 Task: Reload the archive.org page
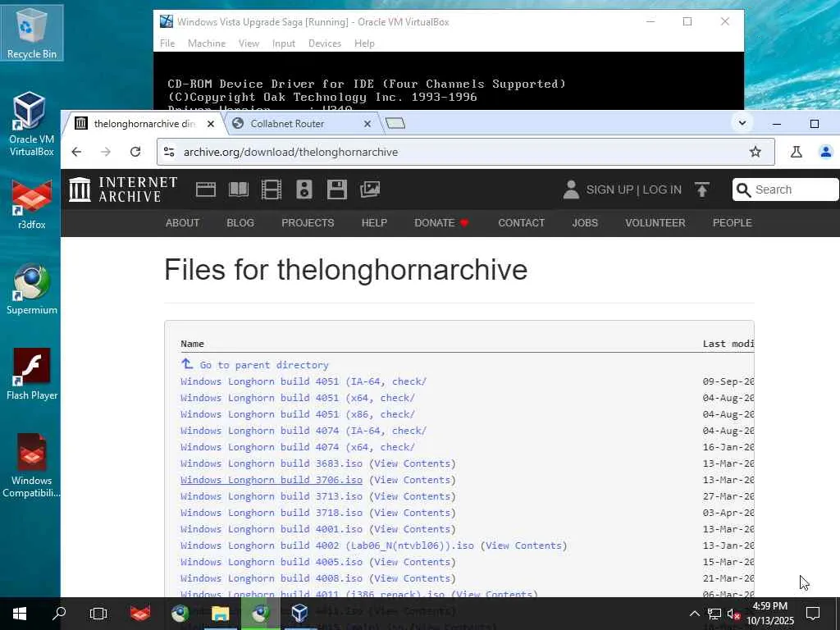(135, 152)
